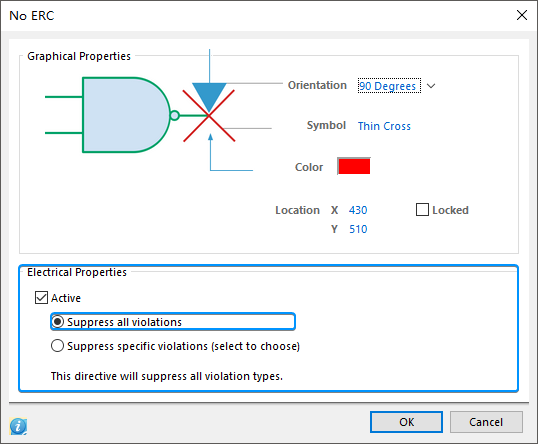Open the red Color swatch picker
Image resolution: width=538 pixels, height=444 pixels.
(354, 166)
